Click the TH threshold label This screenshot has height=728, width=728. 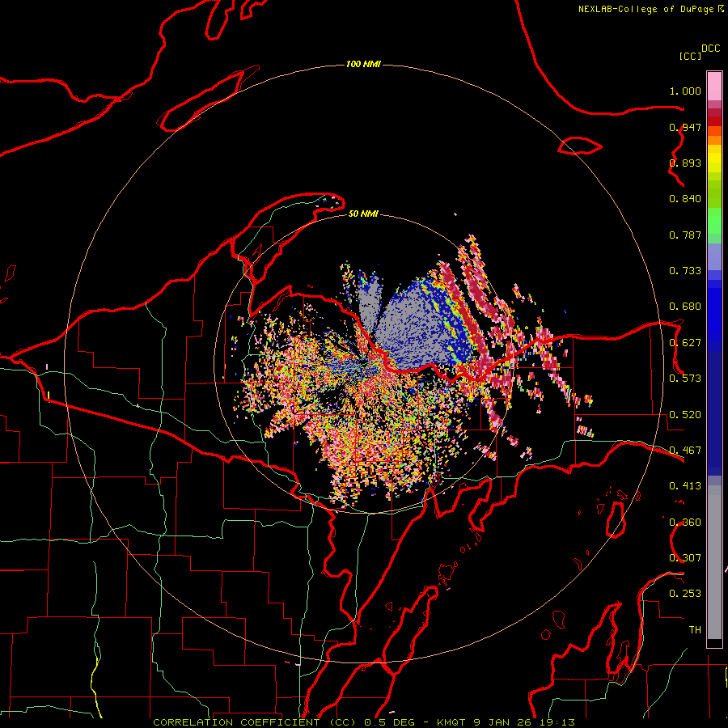coord(695,630)
